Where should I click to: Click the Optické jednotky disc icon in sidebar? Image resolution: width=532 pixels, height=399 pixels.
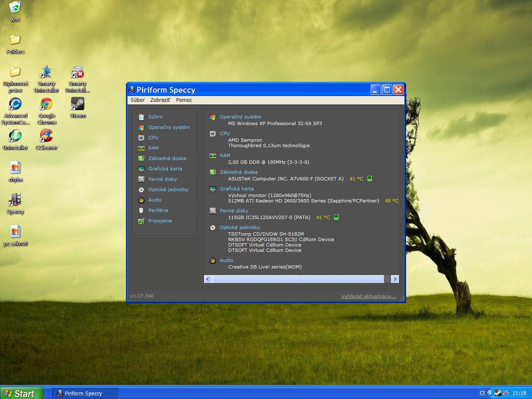coord(141,190)
